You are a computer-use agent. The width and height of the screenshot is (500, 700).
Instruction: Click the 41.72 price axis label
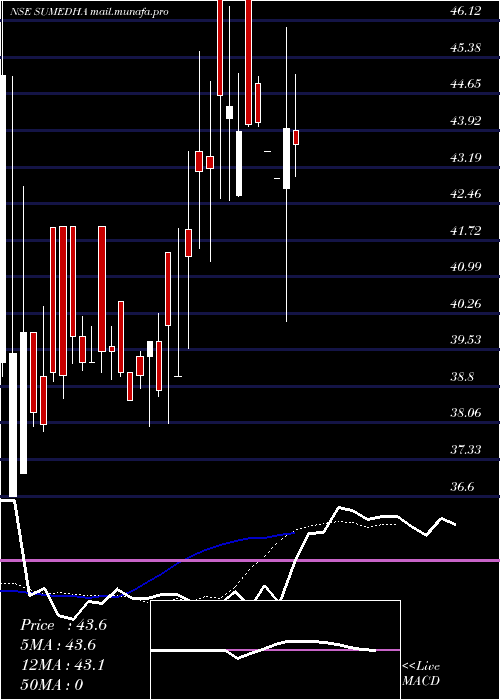click(466, 231)
